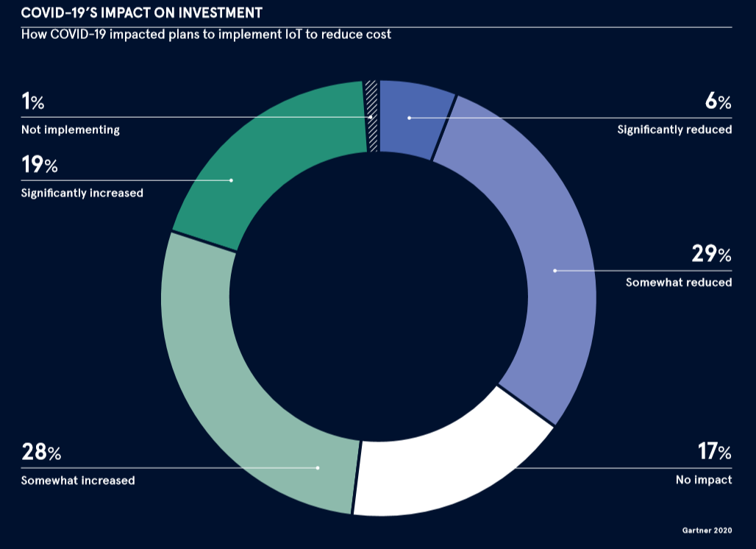Click the "COVID-19's Impact on Investment" title
This screenshot has height=549, width=756.
[x=141, y=13]
